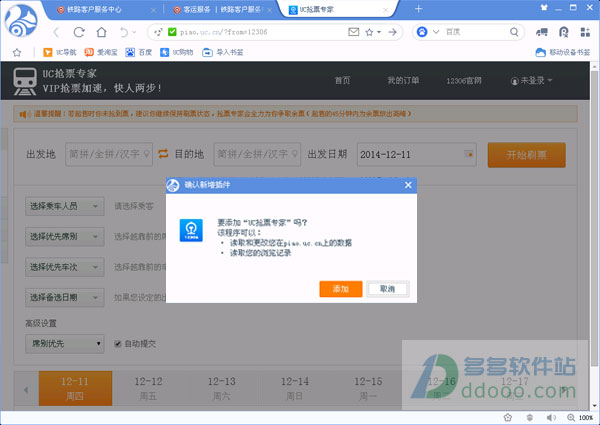Open the browser home page icon
Screen dimensions: 600x425
click(101, 33)
